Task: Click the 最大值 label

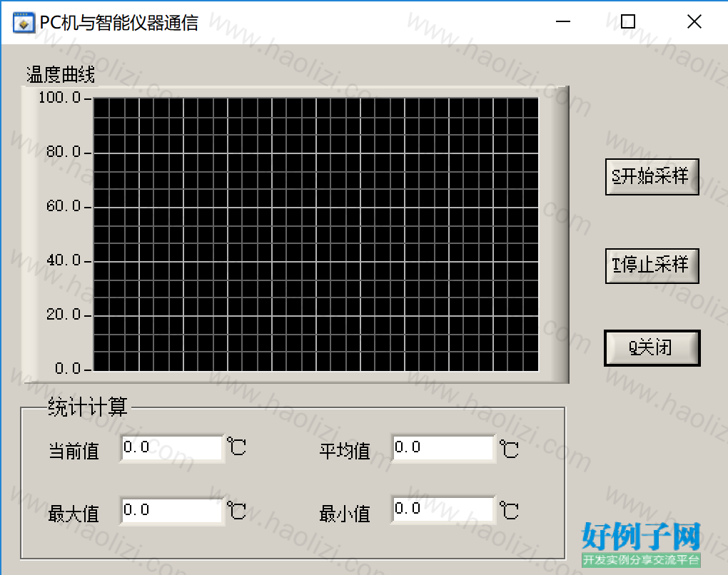Action: 74,514
